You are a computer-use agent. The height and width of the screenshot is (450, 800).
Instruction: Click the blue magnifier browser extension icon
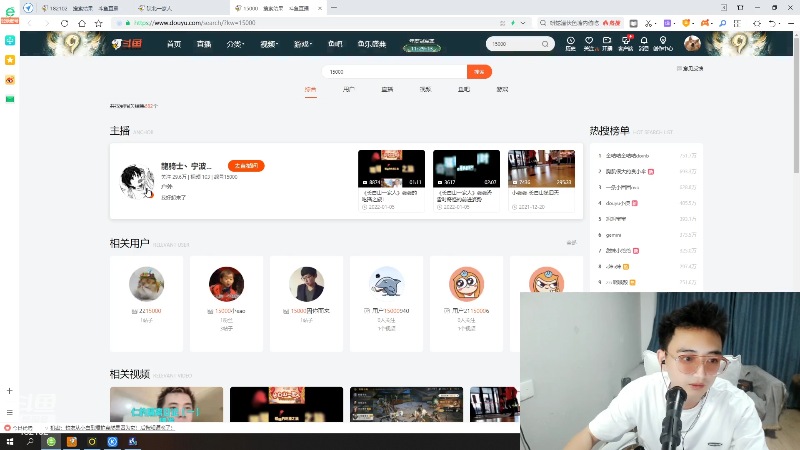[x=722, y=23]
